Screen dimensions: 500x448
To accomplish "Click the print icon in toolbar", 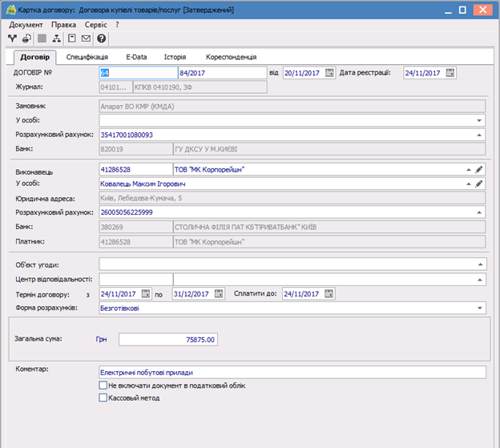I will pyautogui.click(x=26, y=38).
